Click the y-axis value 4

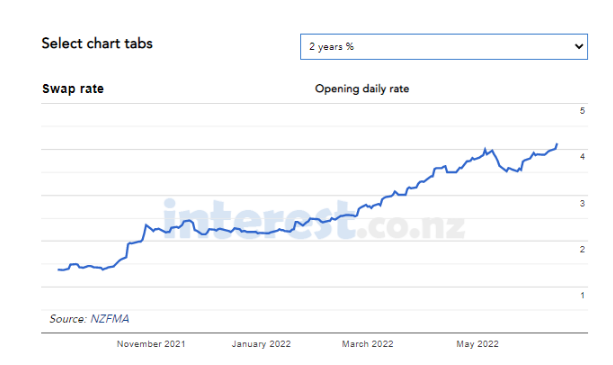(583, 157)
